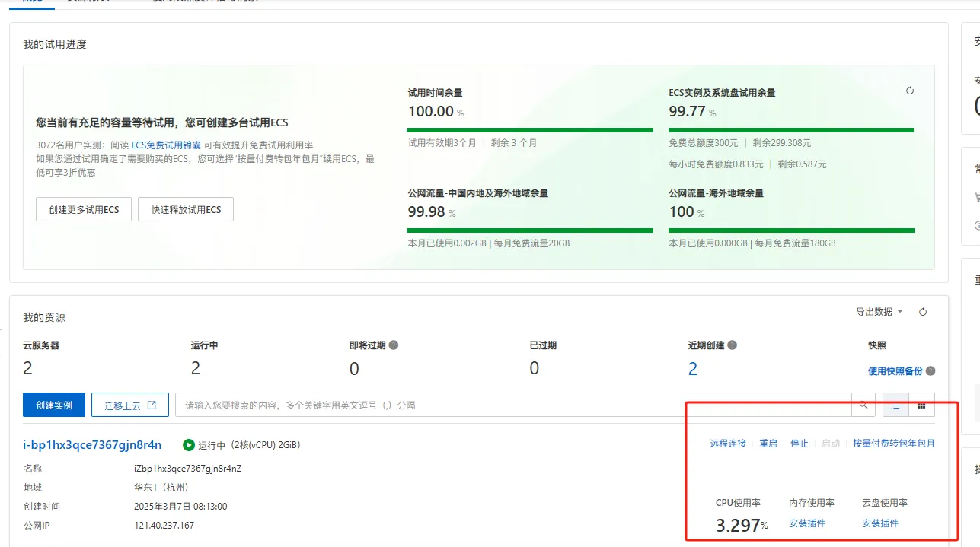Image resolution: width=980 pixels, height=547 pixels.
Task: Click the 运行中 status text
Action: click(x=212, y=446)
